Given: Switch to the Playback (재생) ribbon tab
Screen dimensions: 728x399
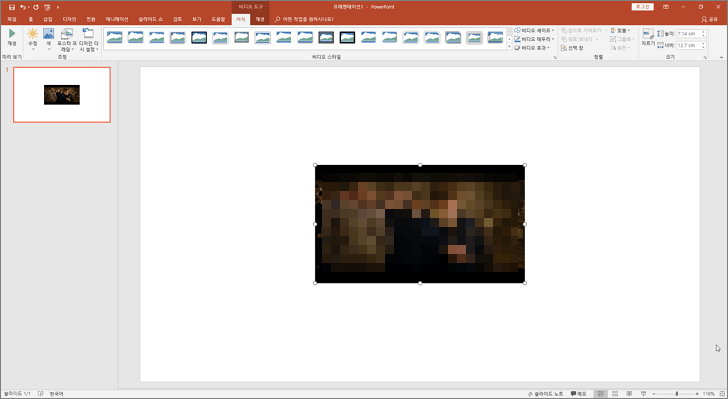Looking at the screenshot, I should pos(260,19).
